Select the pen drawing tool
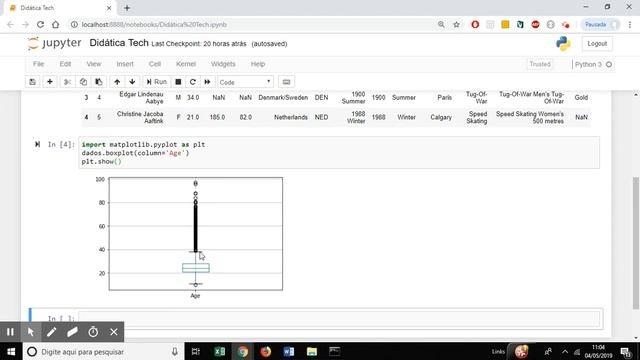640x360 pixels. point(51,332)
